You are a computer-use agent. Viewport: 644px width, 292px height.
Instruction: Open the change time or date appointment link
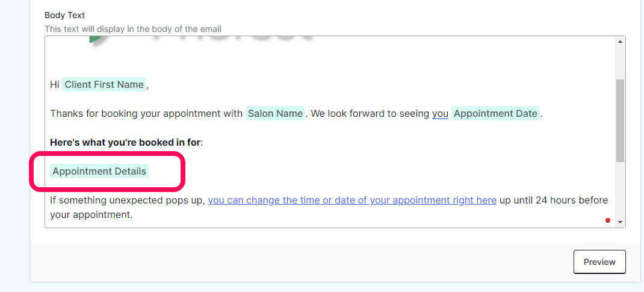pos(352,200)
